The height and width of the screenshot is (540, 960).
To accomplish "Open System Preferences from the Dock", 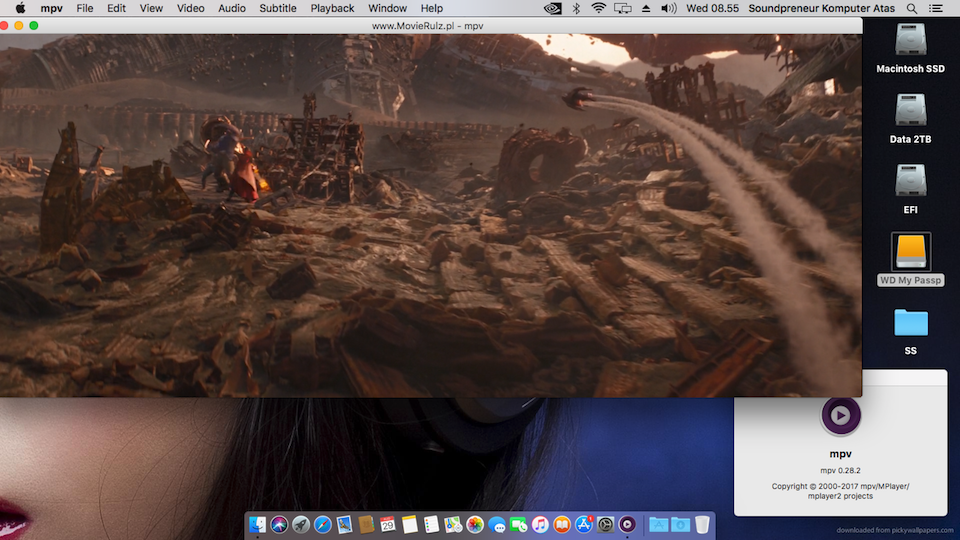I will click(605, 525).
